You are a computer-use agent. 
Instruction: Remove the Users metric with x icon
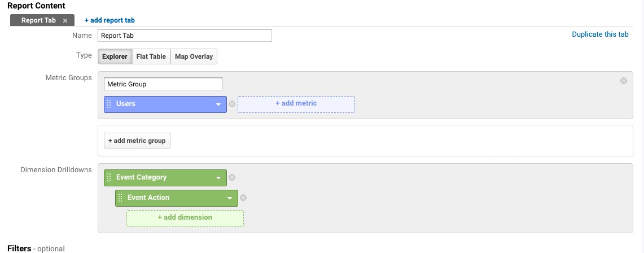point(232,104)
